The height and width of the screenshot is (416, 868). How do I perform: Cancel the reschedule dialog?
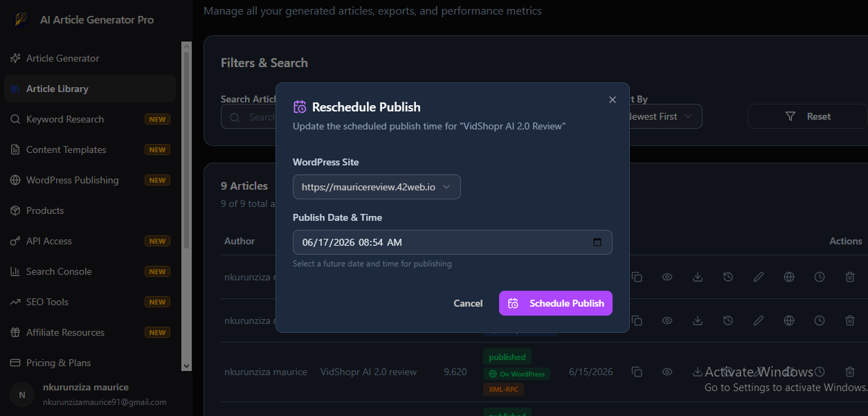point(468,303)
